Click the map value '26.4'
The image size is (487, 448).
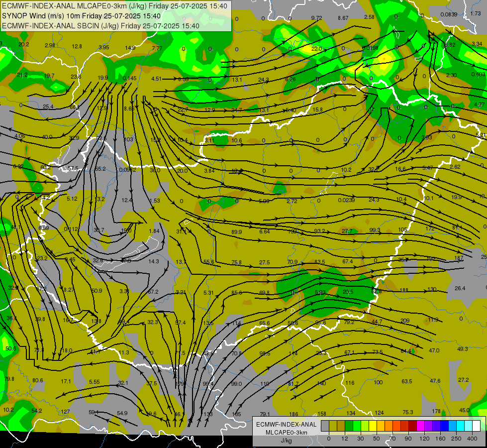[x=460, y=289]
